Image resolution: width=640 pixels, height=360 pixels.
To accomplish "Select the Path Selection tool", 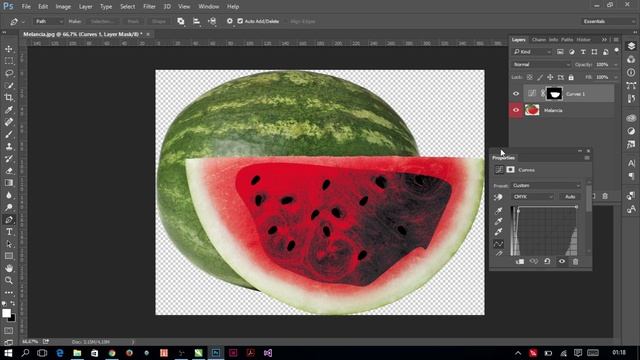I will [x=9, y=244].
